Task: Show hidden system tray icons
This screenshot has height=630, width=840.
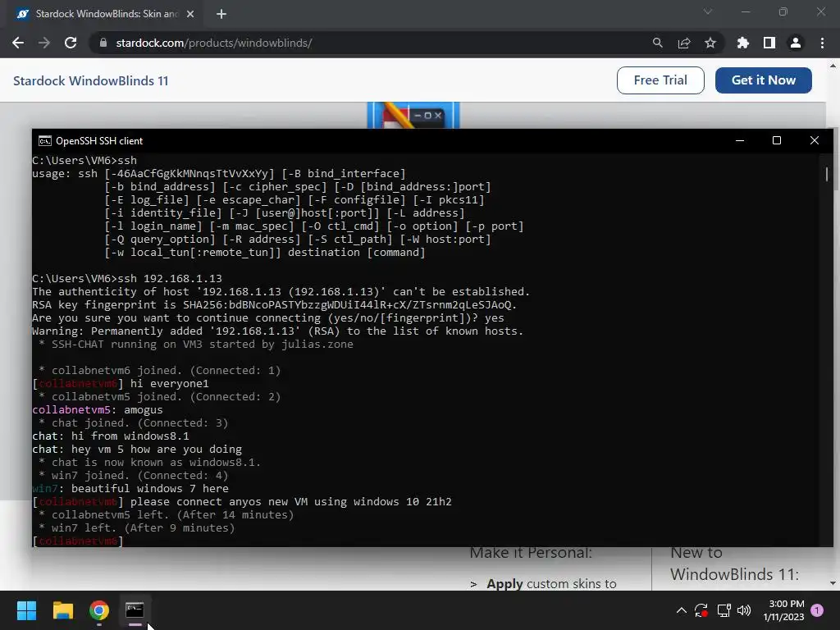Action: point(681,610)
